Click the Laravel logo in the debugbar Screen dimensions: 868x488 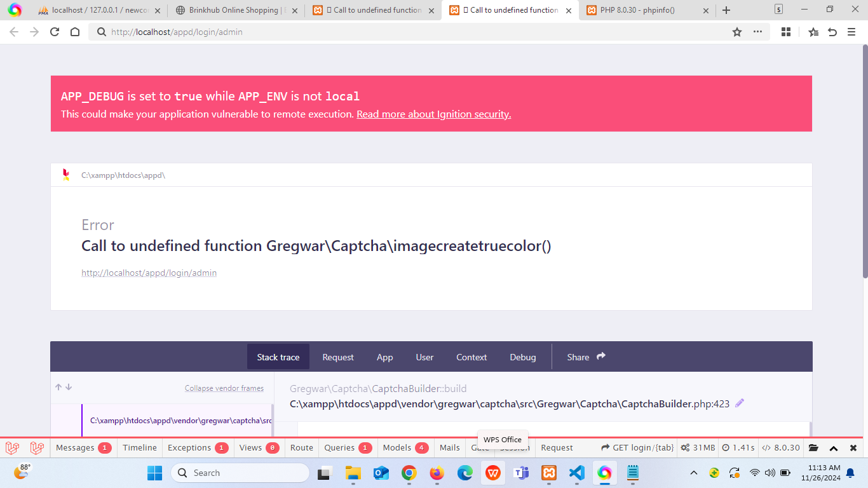(x=13, y=447)
